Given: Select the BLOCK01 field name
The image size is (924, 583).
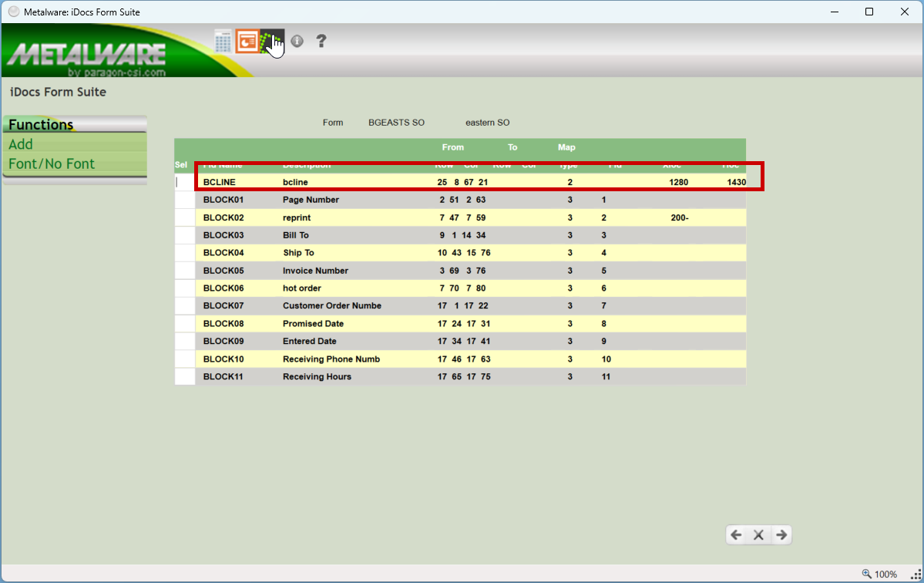Looking at the screenshot, I should click(x=223, y=200).
